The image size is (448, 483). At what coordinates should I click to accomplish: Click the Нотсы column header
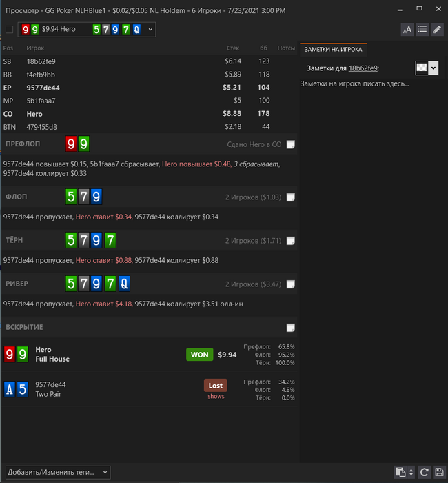click(x=286, y=48)
